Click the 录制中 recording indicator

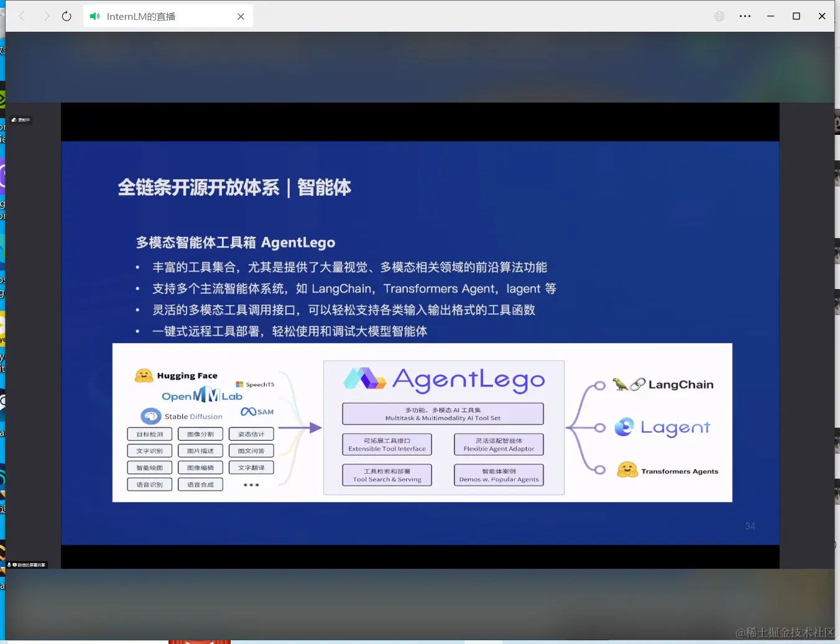tap(21, 120)
